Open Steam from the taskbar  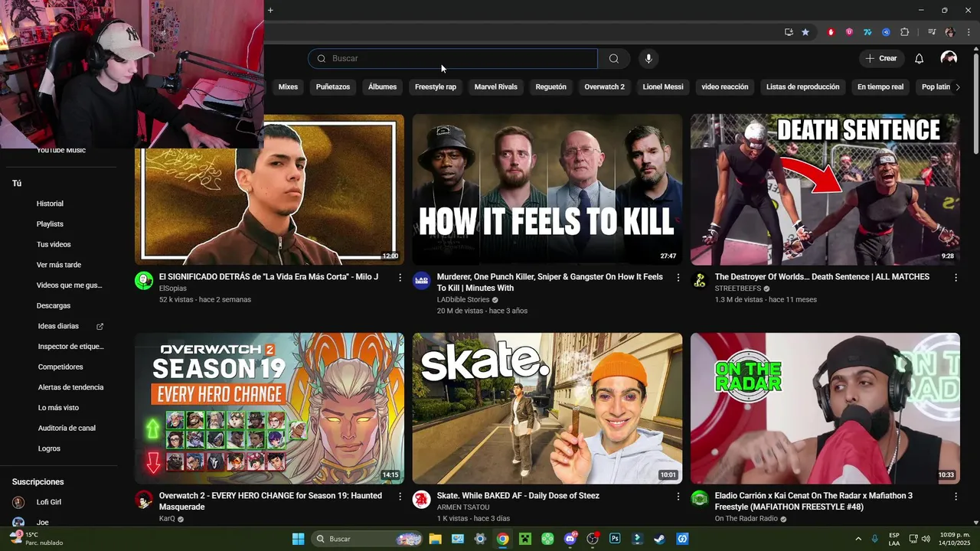[659, 539]
